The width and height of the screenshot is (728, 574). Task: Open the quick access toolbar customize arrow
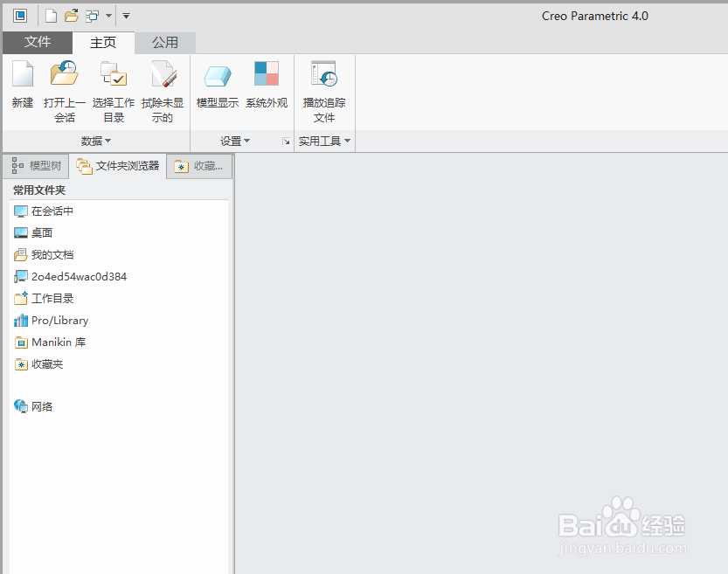point(126,17)
